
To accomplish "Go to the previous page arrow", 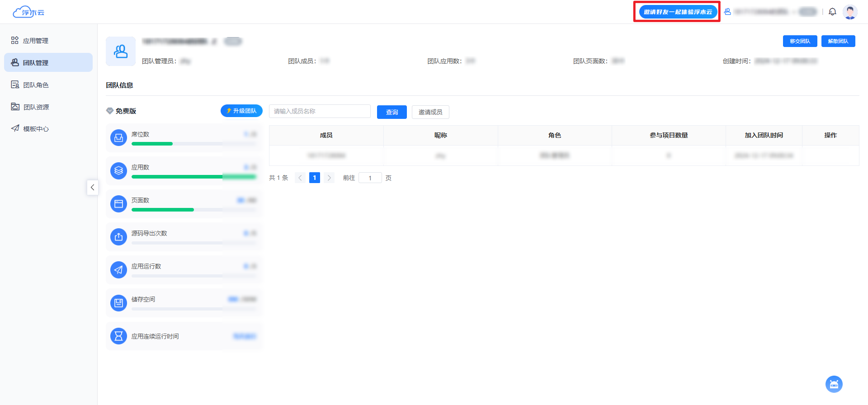I will coord(300,178).
